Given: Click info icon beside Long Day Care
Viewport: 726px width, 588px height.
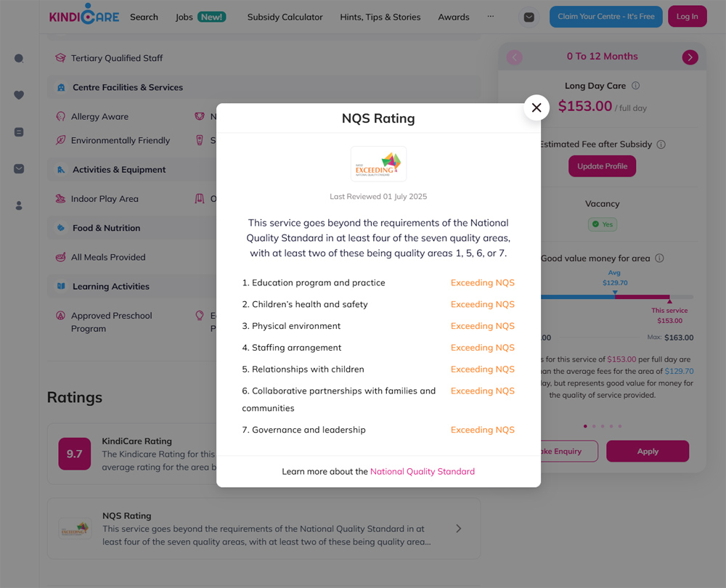Looking at the screenshot, I should 636,86.
